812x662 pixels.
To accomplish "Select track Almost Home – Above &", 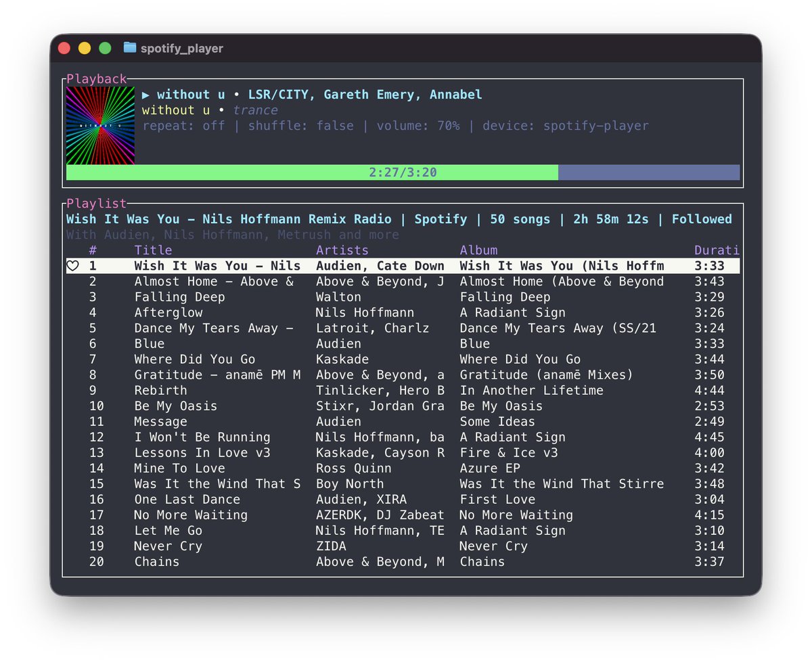I will 214,282.
